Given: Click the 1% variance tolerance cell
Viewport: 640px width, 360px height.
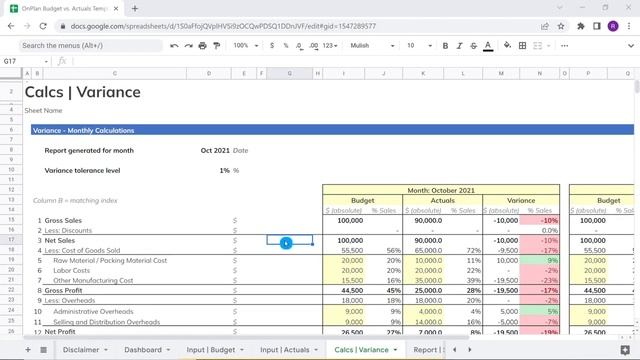Looking at the screenshot, I should click(x=224, y=171).
